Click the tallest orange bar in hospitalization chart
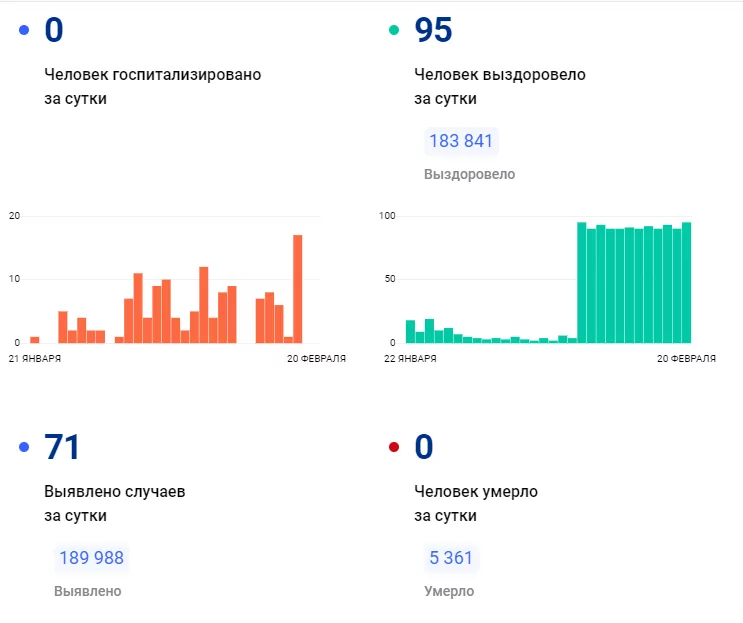 click(x=298, y=289)
